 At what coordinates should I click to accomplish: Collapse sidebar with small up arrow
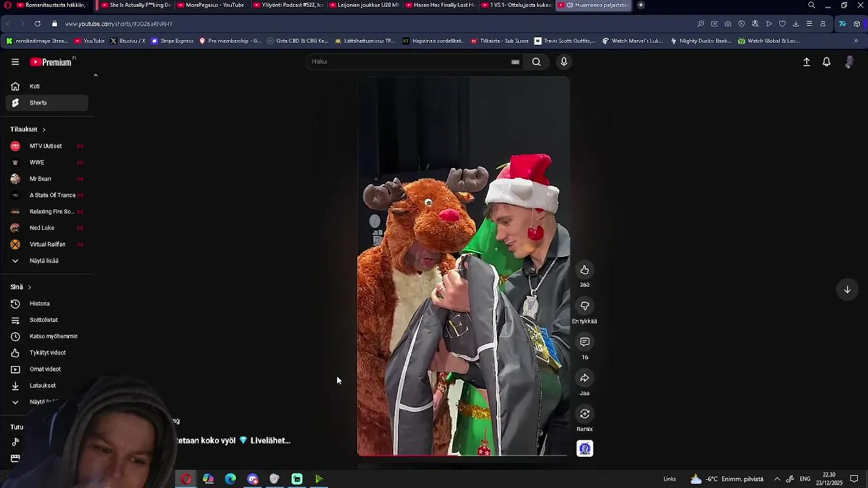(96, 75)
